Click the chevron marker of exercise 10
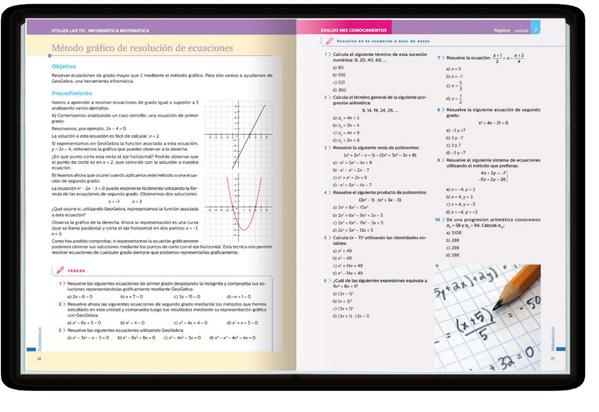 (x=443, y=220)
